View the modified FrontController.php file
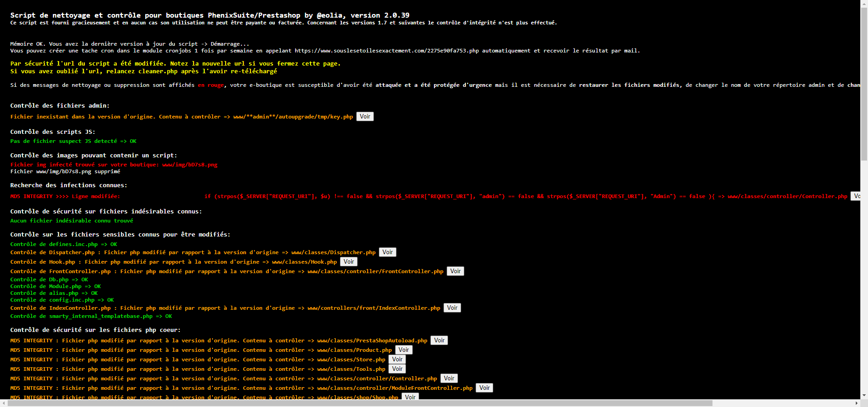The image size is (868, 407). pos(455,271)
